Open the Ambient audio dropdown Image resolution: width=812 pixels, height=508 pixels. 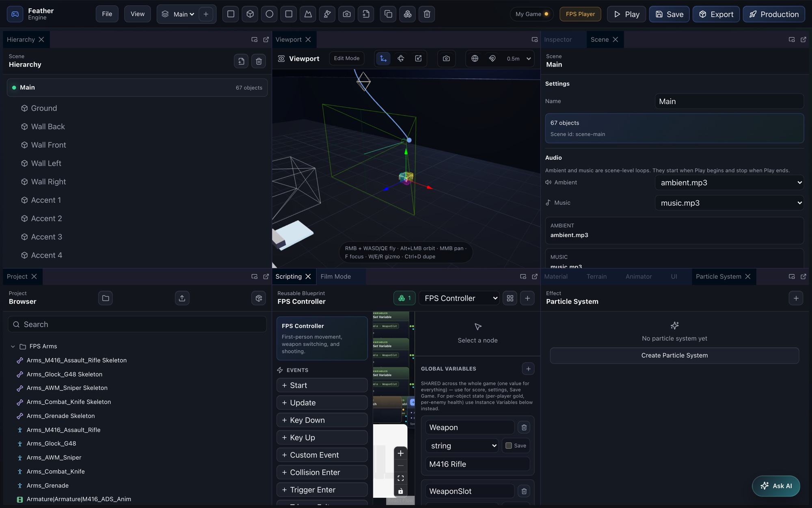coord(729,183)
